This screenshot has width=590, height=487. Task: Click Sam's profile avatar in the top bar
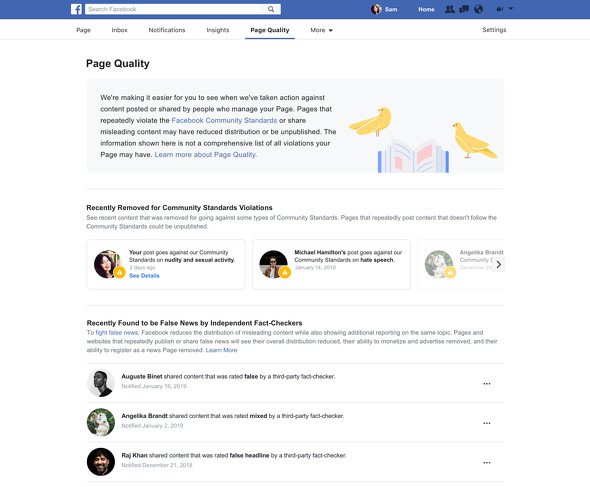376,9
